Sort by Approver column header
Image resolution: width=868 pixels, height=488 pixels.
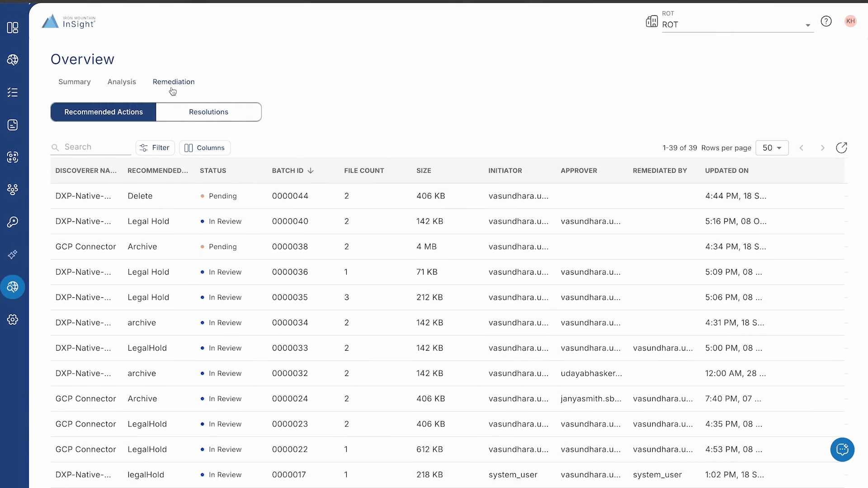pyautogui.click(x=579, y=170)
